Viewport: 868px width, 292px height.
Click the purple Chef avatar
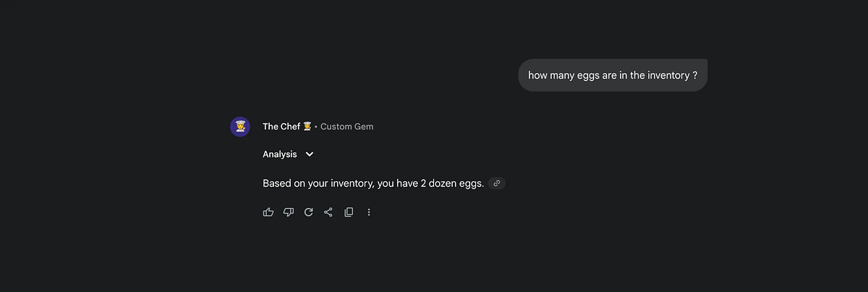(240, 126)
